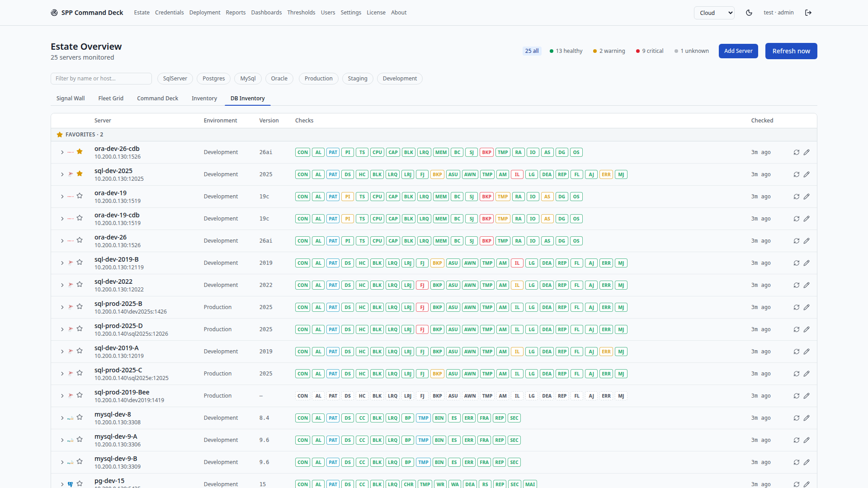This screenshot has width=868, height=488.
Task: Refresh the mysql-dev-9-B row
Action: click(x=797, y=462)
